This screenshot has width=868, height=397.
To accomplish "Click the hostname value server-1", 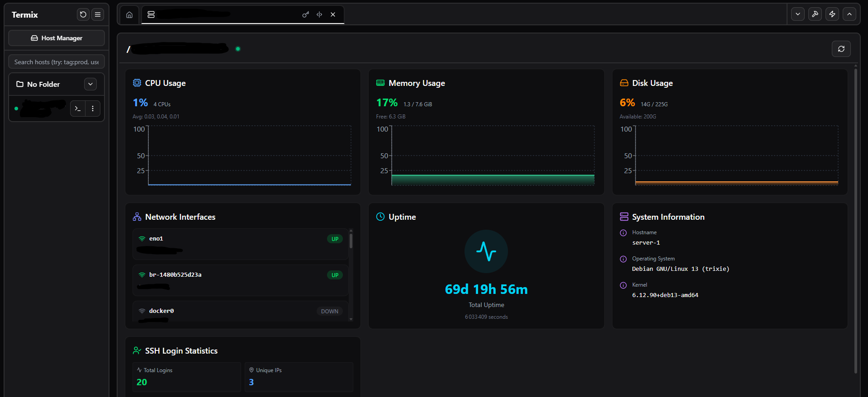I will tap(646, 243).
